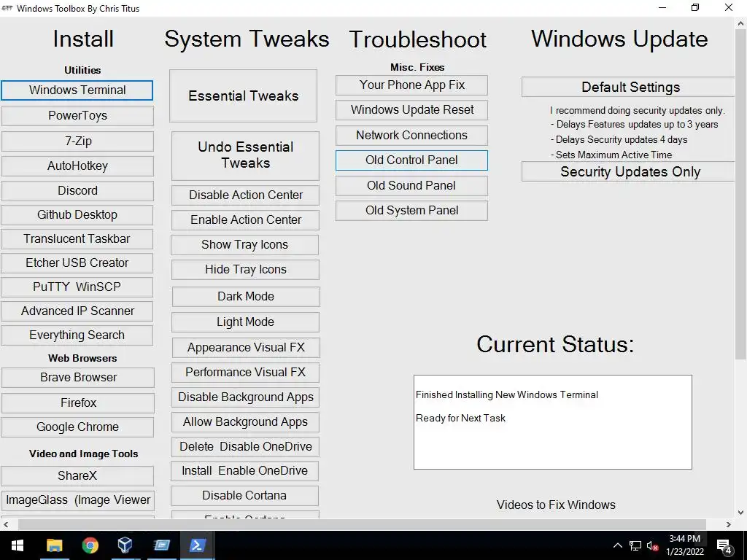Click Disable Background Apps
747x560 pixels.
point(245,397)
